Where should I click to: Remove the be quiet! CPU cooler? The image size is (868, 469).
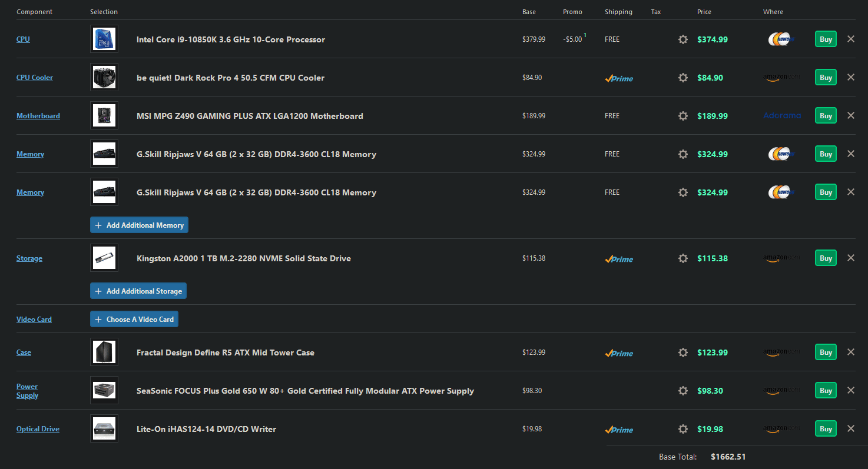[x=850, y=77]
